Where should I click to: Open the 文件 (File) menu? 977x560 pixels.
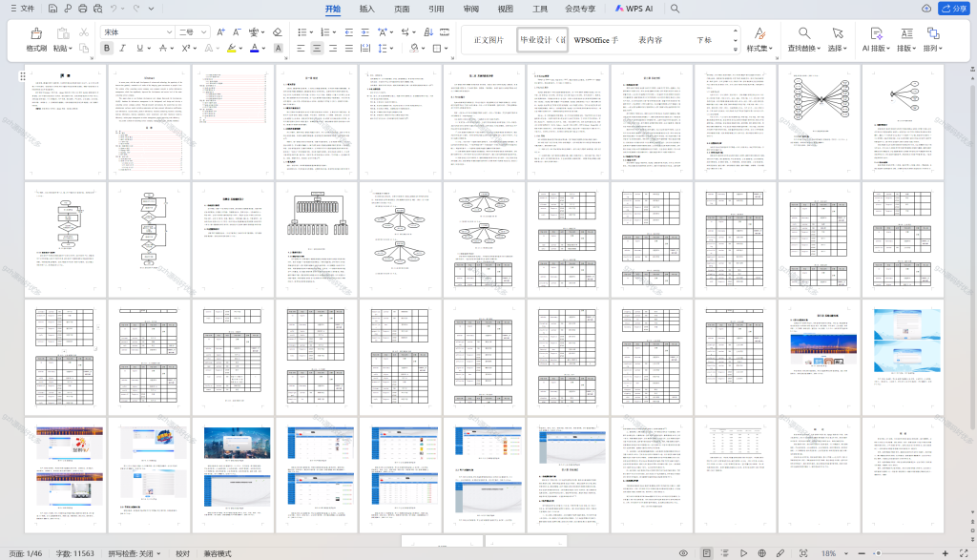pos(23,9)
